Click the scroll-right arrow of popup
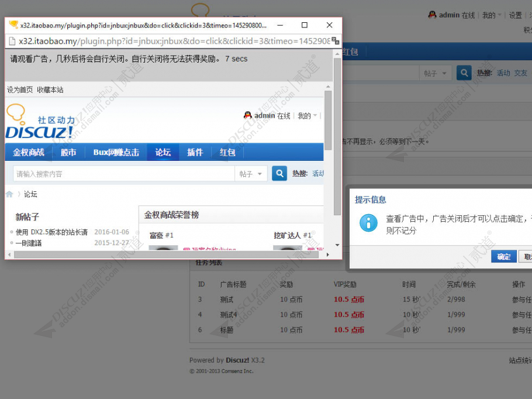The image size is (532, 399). click(x=327, y=254)
